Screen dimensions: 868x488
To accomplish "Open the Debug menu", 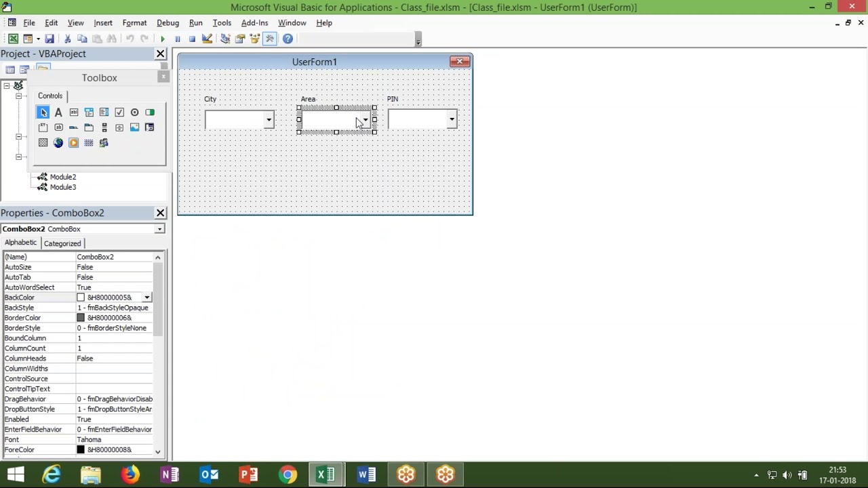I will [x=167, y=23].
